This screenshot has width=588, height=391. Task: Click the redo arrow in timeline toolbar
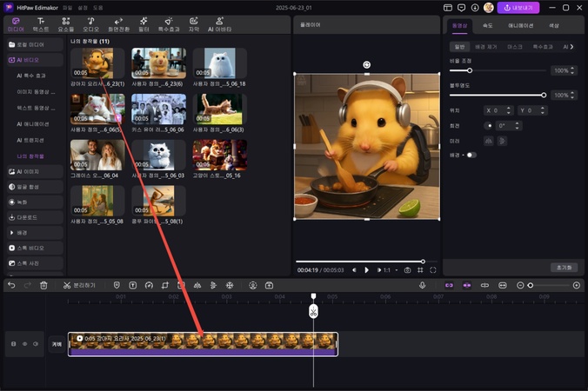tap(27, 285)
